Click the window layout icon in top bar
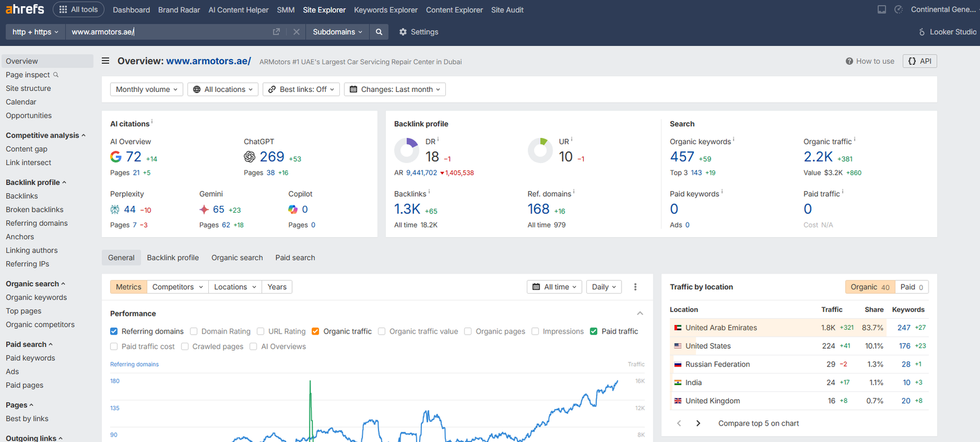 tap(882, 10)
